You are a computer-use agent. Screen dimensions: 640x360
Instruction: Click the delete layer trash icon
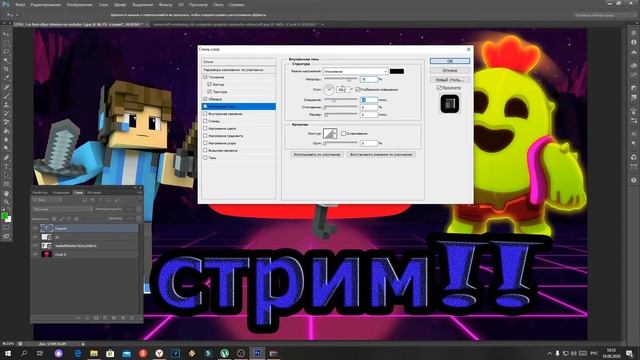coord(132,318)
